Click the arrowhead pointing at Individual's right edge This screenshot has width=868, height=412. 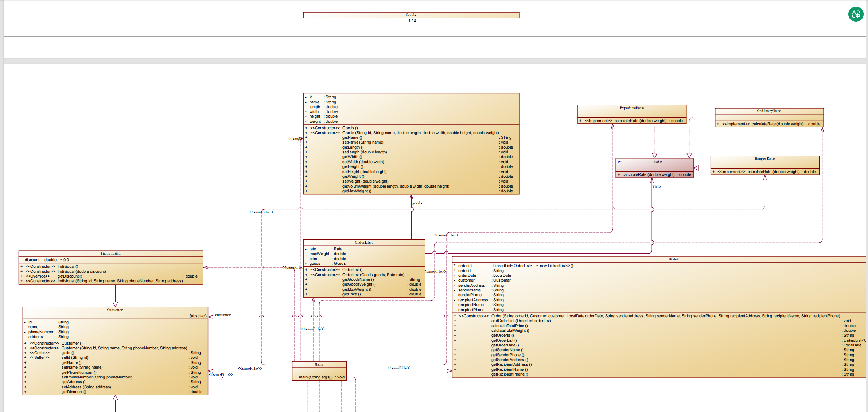206,267
